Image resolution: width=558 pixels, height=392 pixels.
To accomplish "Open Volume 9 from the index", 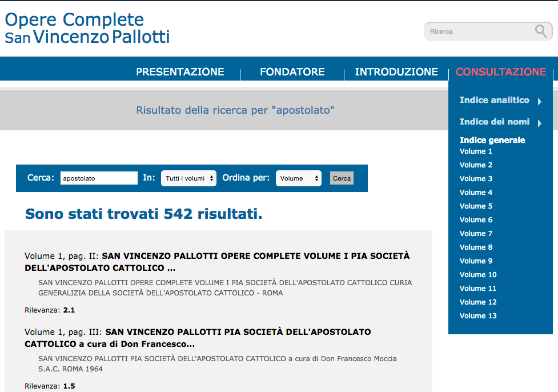I will [x=476, y=261].
